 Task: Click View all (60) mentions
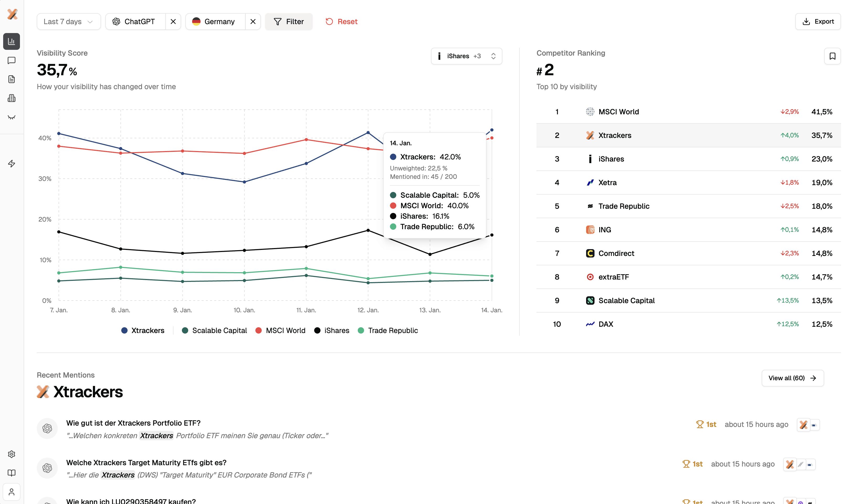tap(792, 378)
